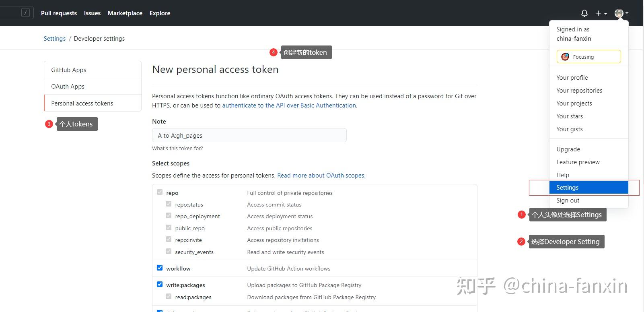Image resolution: width=644 pixels, height=312 pixels.
Task: Open Read more about OAuth scopes link
Action: tap(321, 176)
